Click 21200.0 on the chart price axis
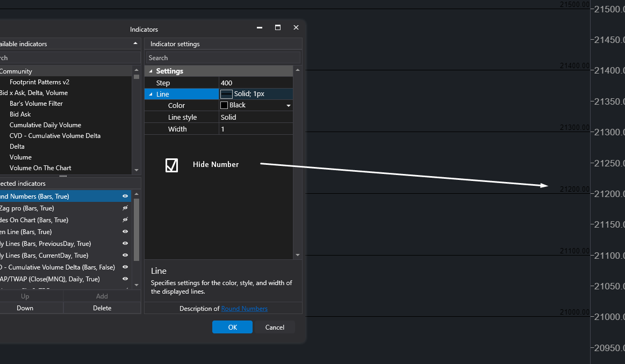625x364 pixels. pyautogui.click(x=609, y=194)
